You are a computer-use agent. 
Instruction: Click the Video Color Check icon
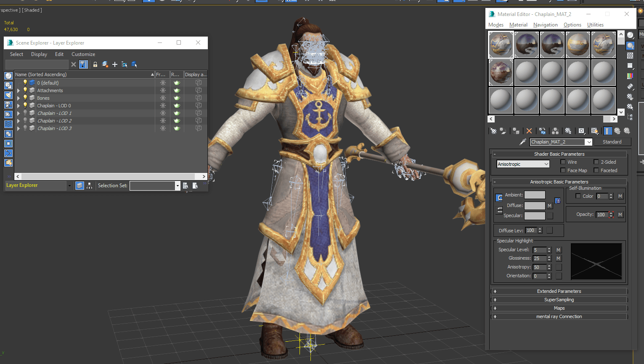coord(630,76)
